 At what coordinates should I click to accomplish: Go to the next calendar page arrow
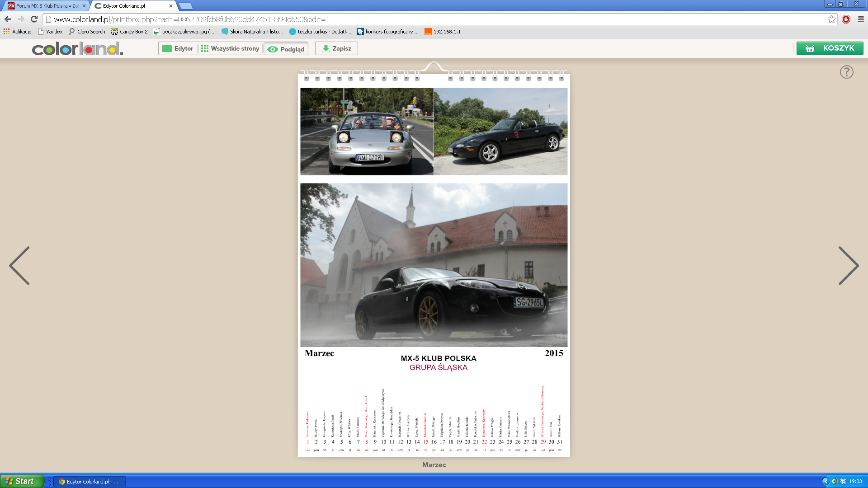[848, 265]
